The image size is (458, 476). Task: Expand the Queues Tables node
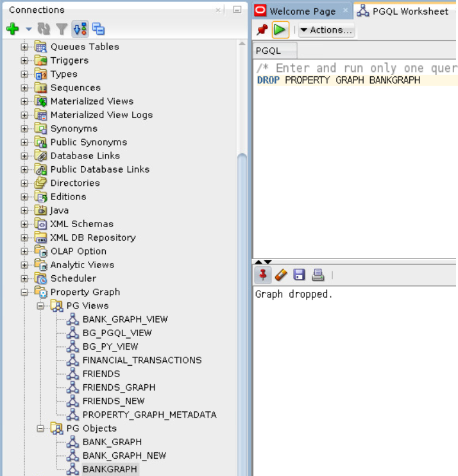(24, 47)
